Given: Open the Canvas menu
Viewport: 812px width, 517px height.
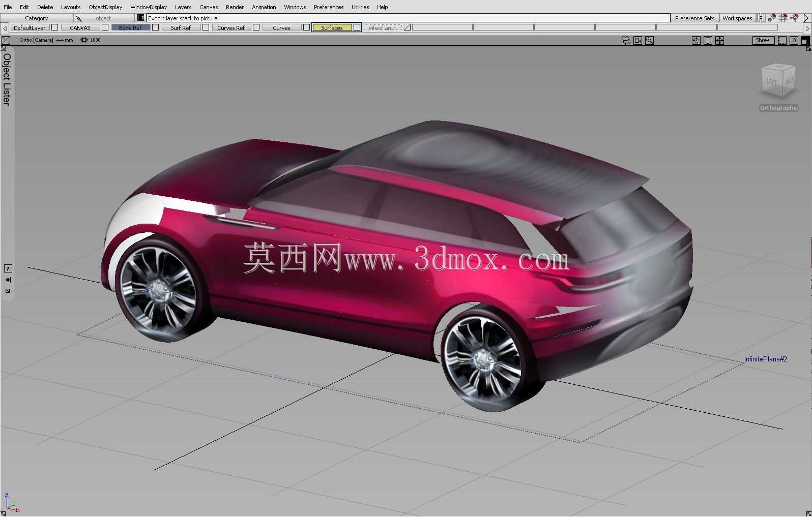Looking at the screenshot, I should tap(209, 7).
